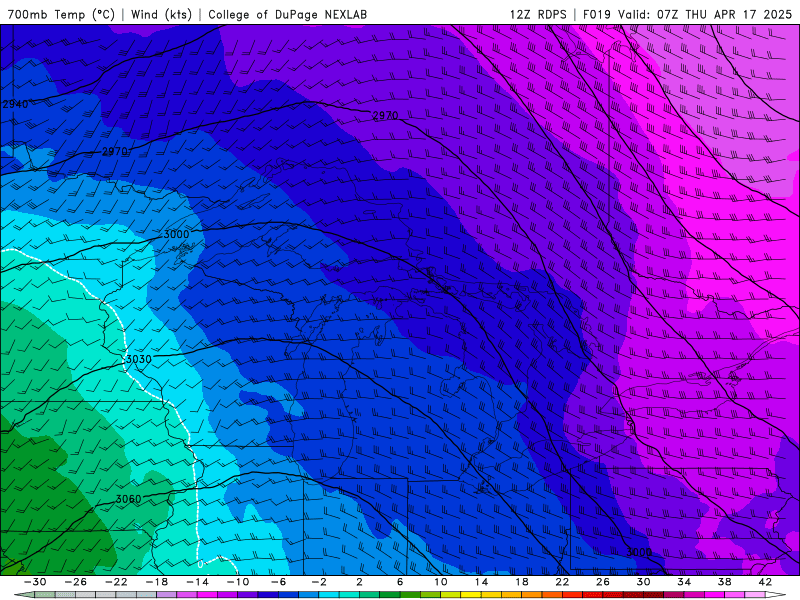Select the 10 legend tick label

[441, 582]
